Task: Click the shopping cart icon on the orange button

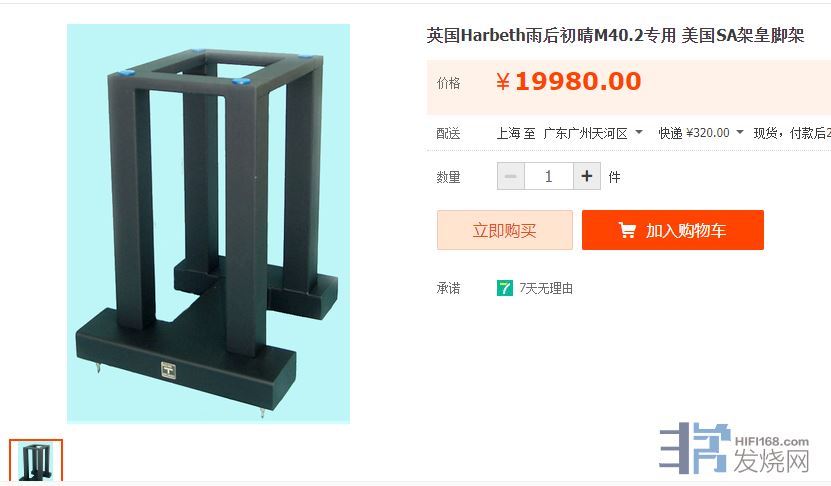Action: [627, 230]
